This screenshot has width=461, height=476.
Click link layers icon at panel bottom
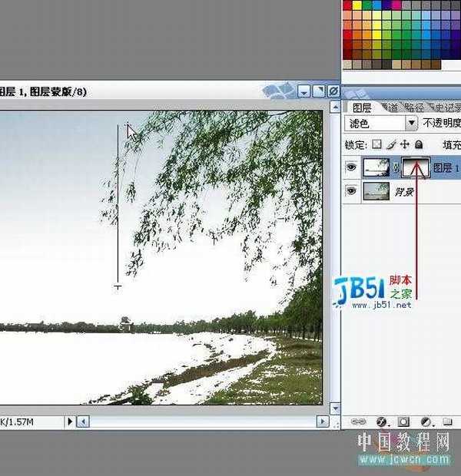pos(359,421)
